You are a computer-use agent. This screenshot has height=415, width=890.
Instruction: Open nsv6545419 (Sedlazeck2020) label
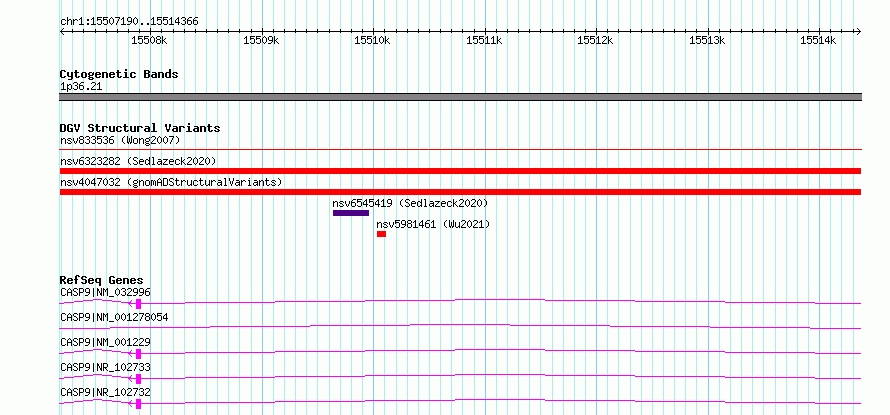pos(410,203)
